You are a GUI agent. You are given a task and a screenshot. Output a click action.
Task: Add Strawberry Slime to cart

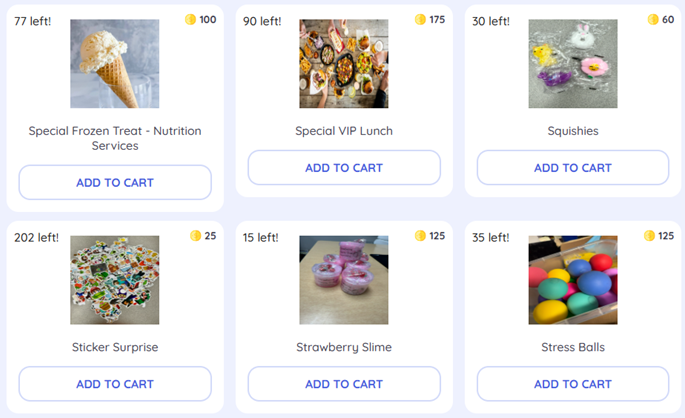click(344, 384)
